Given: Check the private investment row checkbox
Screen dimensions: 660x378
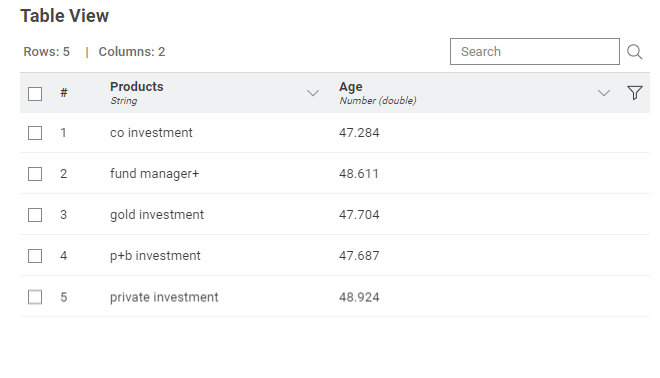Looking at the screenshot, I should [35, 297].
